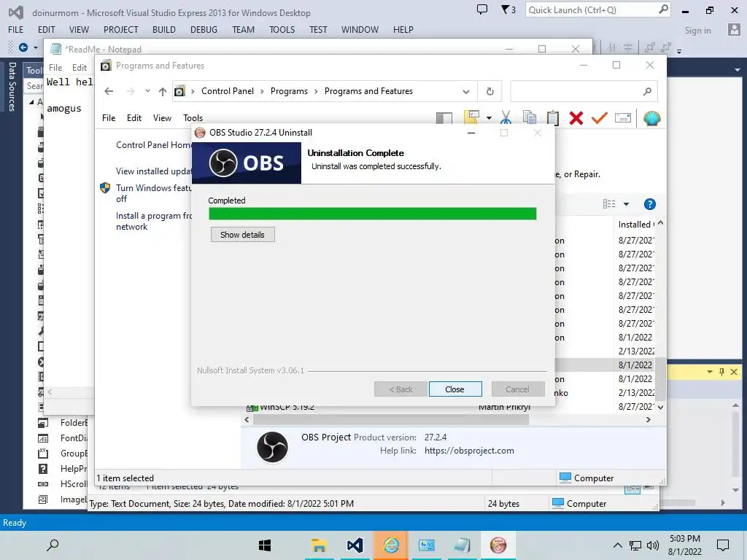Click the Back arrow in Programs and Features
Image resolution: width=747 pixels, height=560 pixels.
coord(109,91)
